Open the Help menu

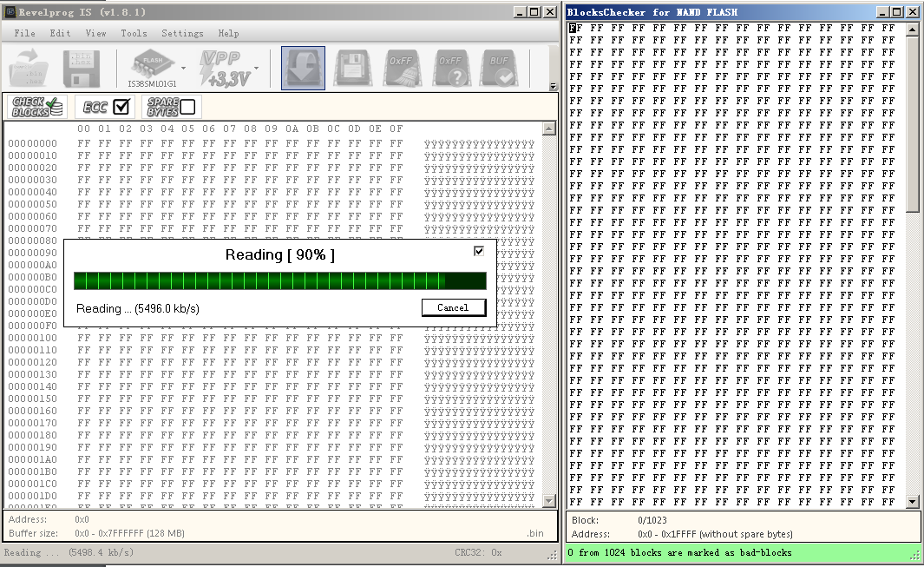click(x=228, y=33)
